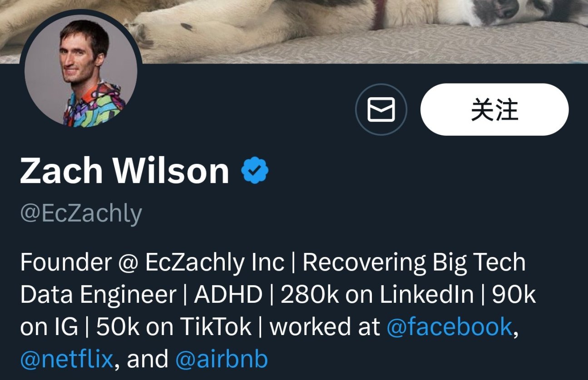Click the blue verified checkmark badge
The image size is (588, 380).
point(255,170)
